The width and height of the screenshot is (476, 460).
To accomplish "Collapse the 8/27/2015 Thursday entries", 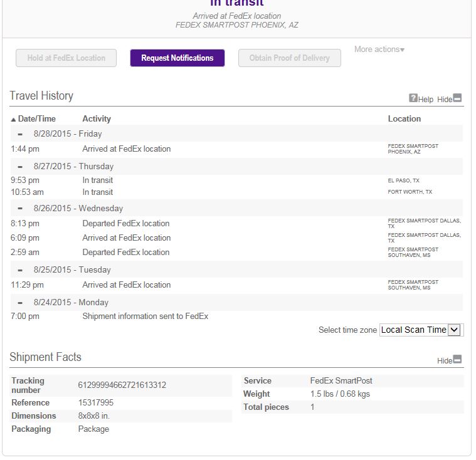I will tap(20, 167).
